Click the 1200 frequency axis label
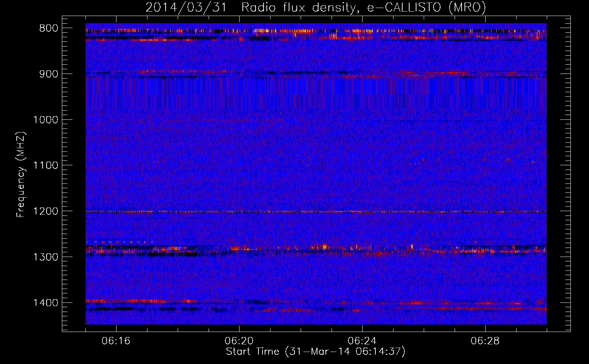This screenshot has height=364, width=589. click(46, 211)
